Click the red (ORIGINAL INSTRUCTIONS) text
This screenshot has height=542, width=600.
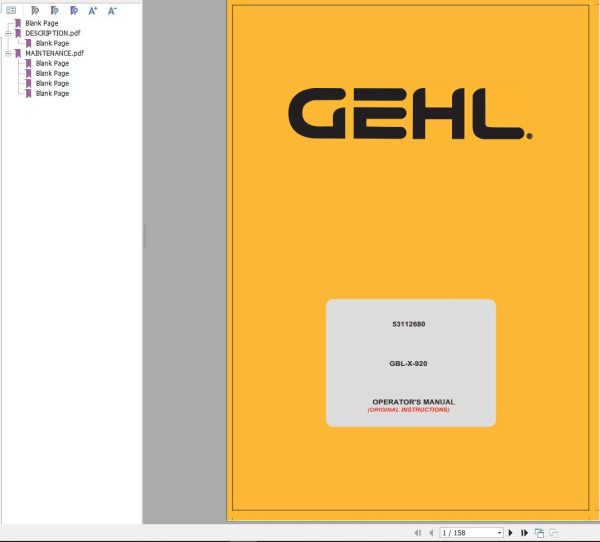(409, 410)
